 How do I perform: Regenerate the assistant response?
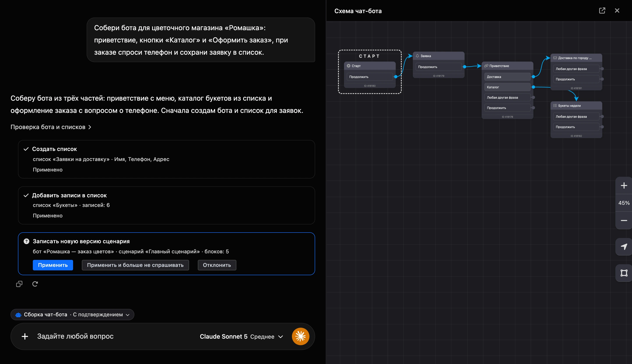(x=35, y=284)
